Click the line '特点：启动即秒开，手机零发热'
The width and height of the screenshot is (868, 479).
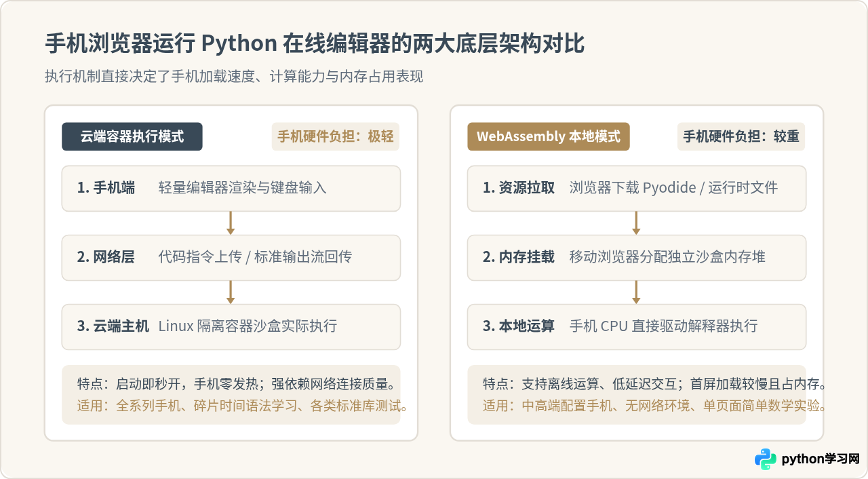[237, 385]
